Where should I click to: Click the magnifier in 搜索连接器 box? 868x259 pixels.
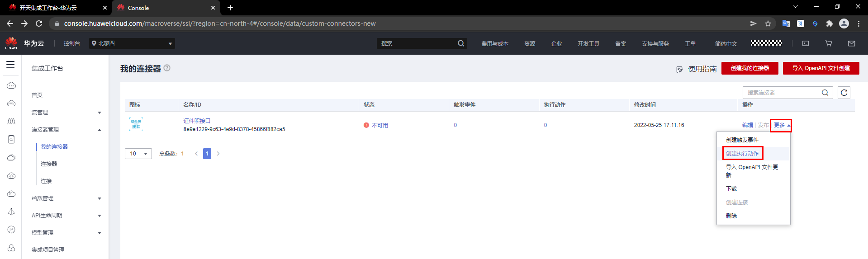(x=825, y=93)
